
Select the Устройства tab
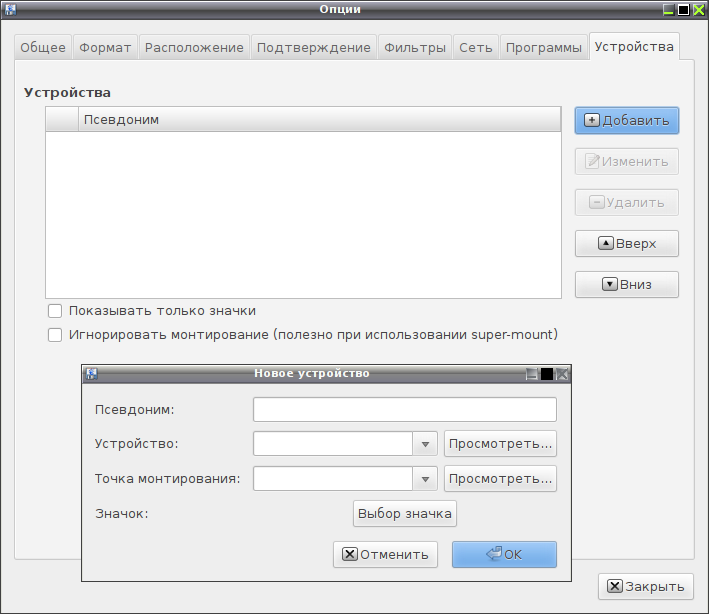[634, 47]
